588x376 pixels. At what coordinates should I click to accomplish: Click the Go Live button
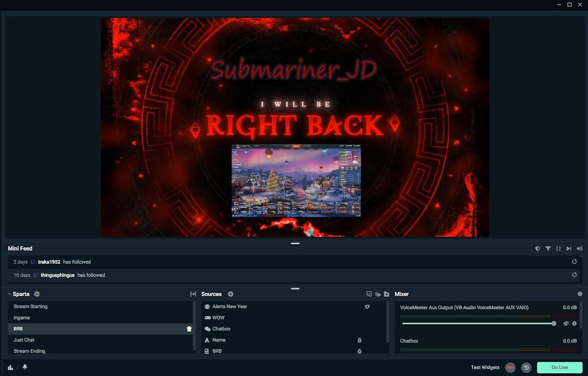pyautogui.click(x=559, y=367)
